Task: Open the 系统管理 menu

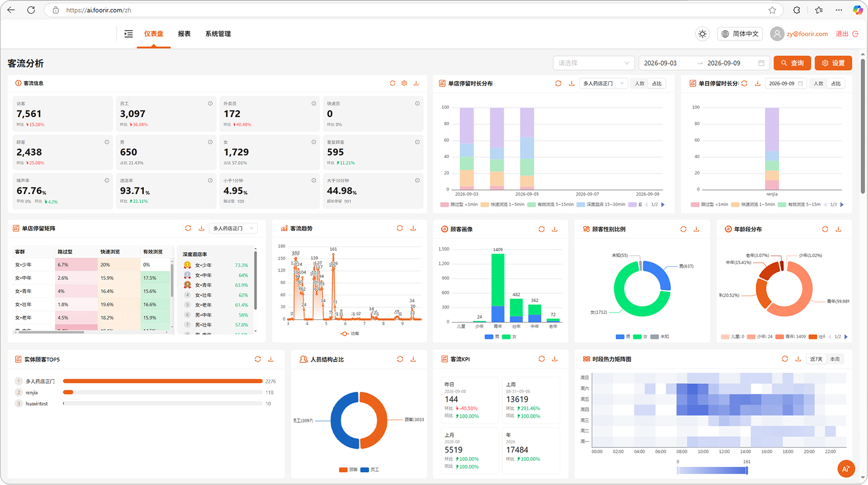Action: 218,34
